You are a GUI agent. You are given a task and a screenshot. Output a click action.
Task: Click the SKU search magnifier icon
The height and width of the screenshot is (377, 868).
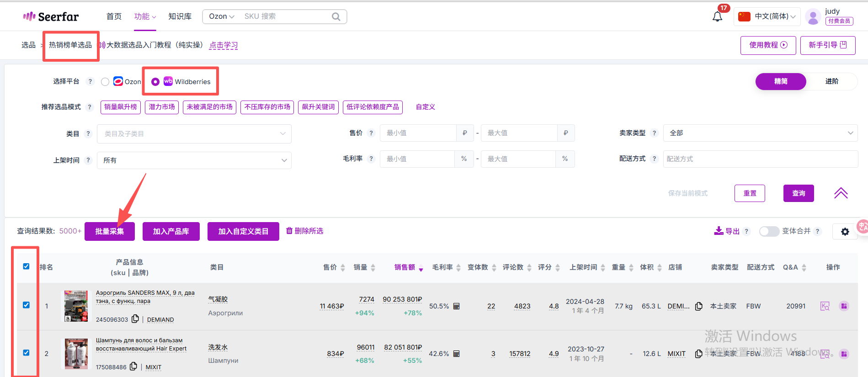(336, 17)
